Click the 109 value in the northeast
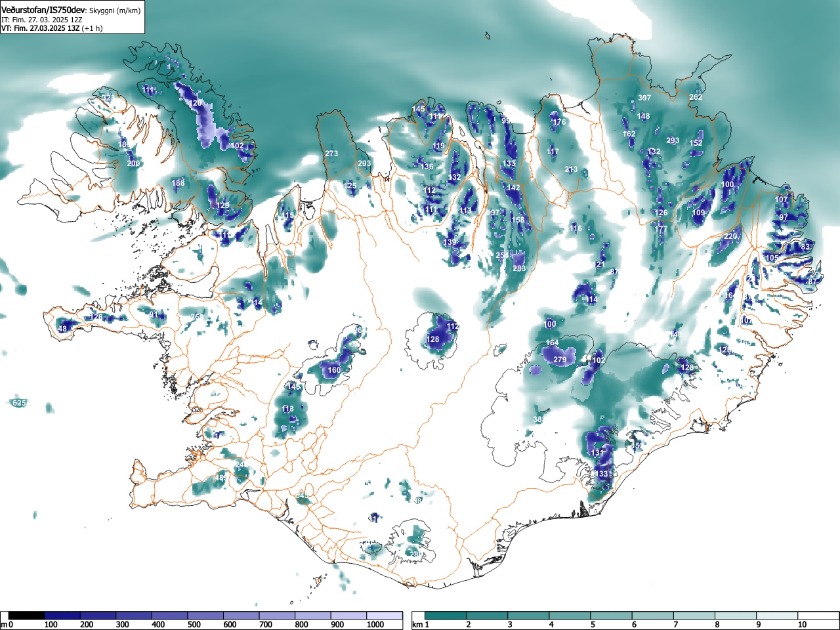Screen dimensions: 840x630 (698, 213)
